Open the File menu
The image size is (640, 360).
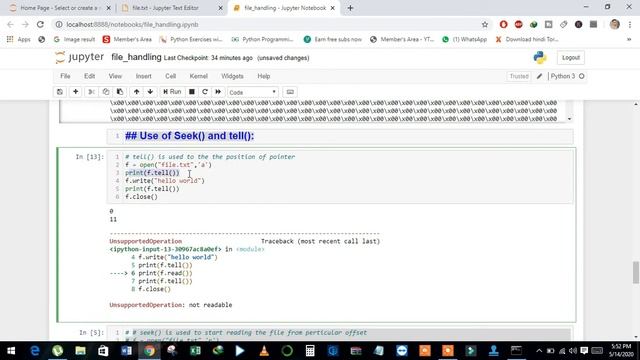coord(65,76)
